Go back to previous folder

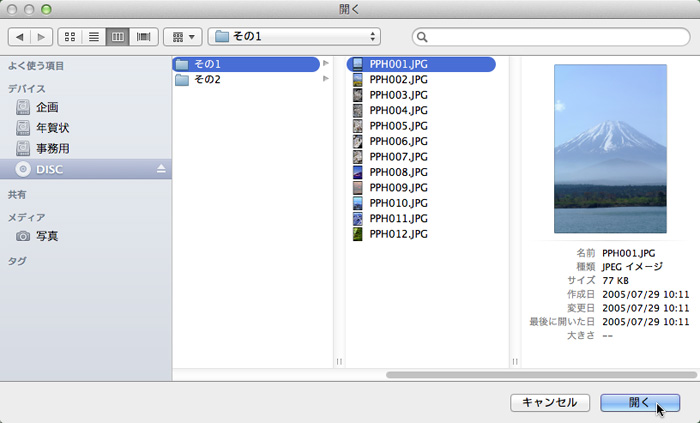(x=19, y=37)
